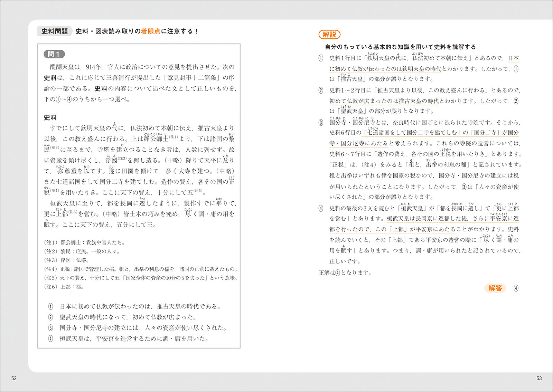This screenshot has height=392, width=553.
Task: Click the subheading 自分のもっている基本的な知識を用いて史料を読解する
Action: click(x=401, y=47)
